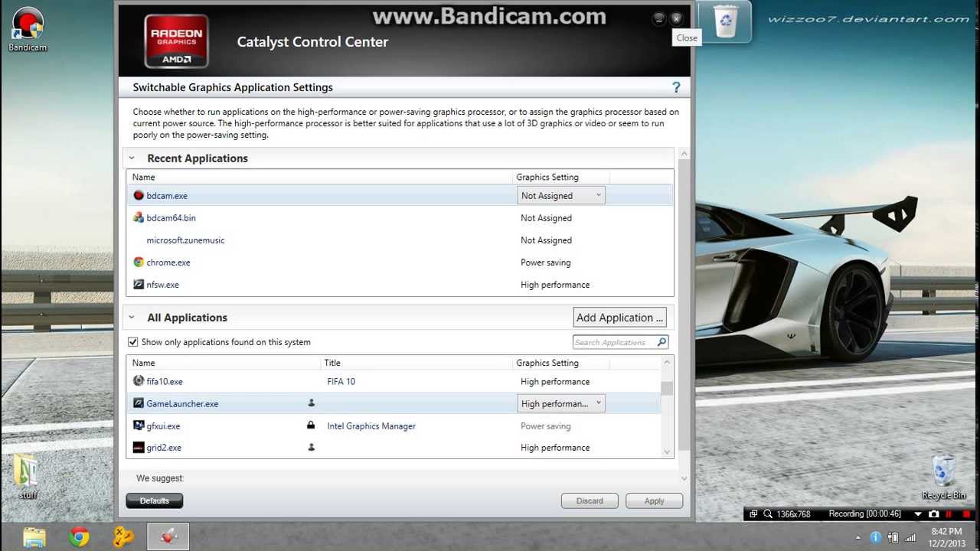The image size is (980, 551).
Task: Click the GameLauncher.exe icon
Action: pos(139,403)
